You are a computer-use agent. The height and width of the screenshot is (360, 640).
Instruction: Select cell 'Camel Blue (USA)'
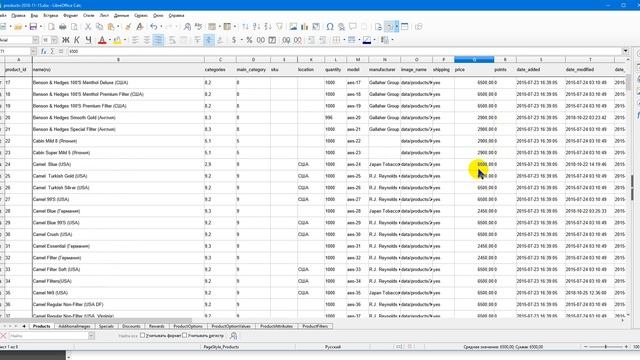(118, 164)
